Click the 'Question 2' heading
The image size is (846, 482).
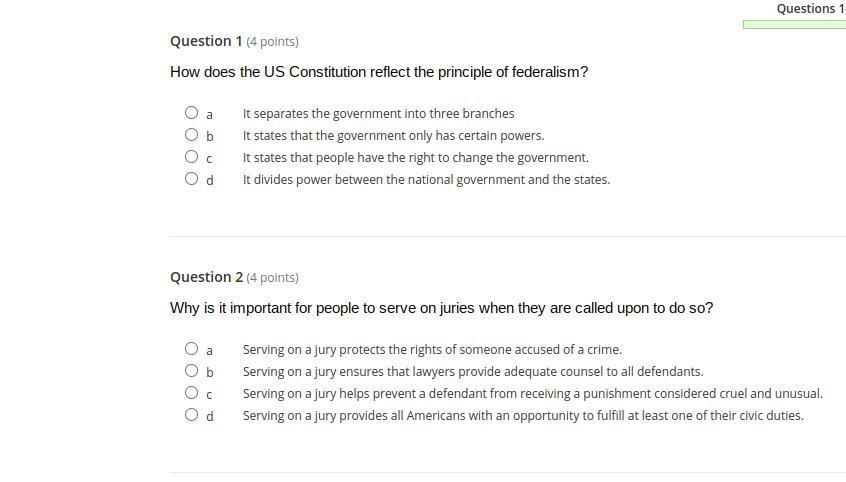(206, 277)
